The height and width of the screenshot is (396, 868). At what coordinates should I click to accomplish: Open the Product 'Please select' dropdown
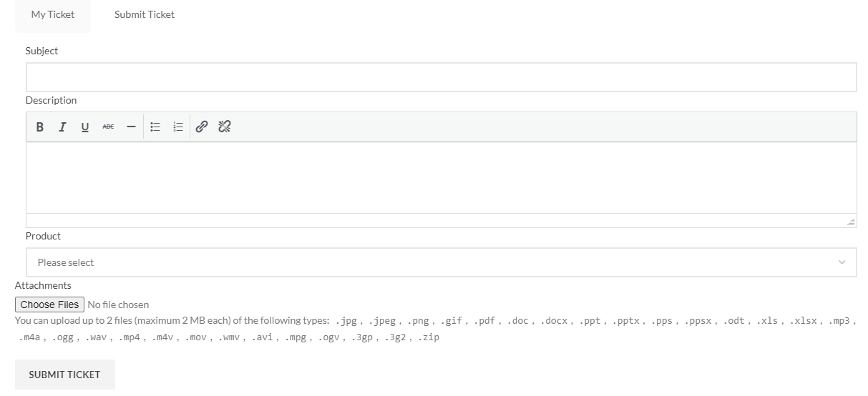(x=442, y=262)
